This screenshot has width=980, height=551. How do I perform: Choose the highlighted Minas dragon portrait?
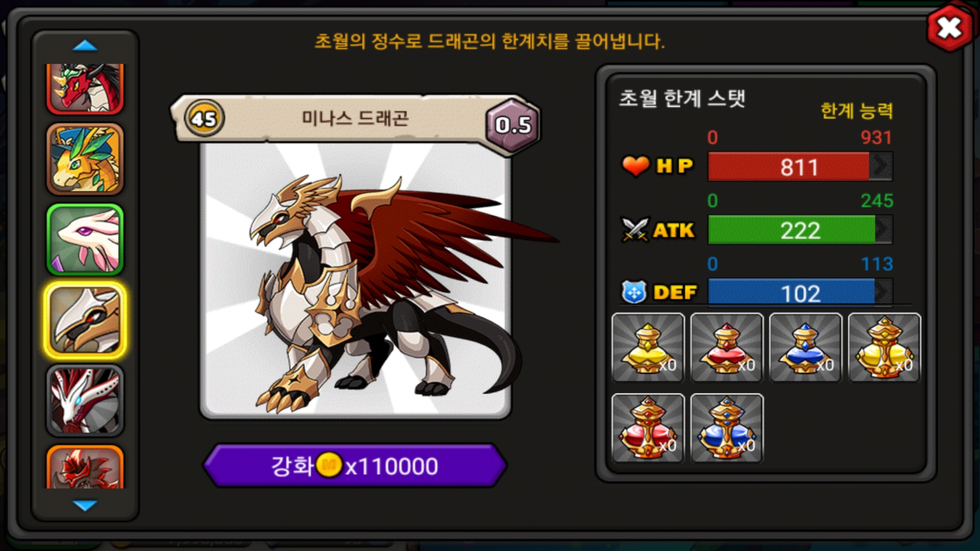[85, 320]
